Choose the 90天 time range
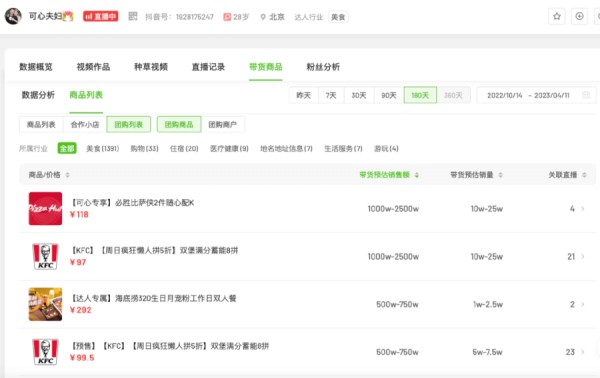This screenshot has height=378, width=600. click(389, 95)
